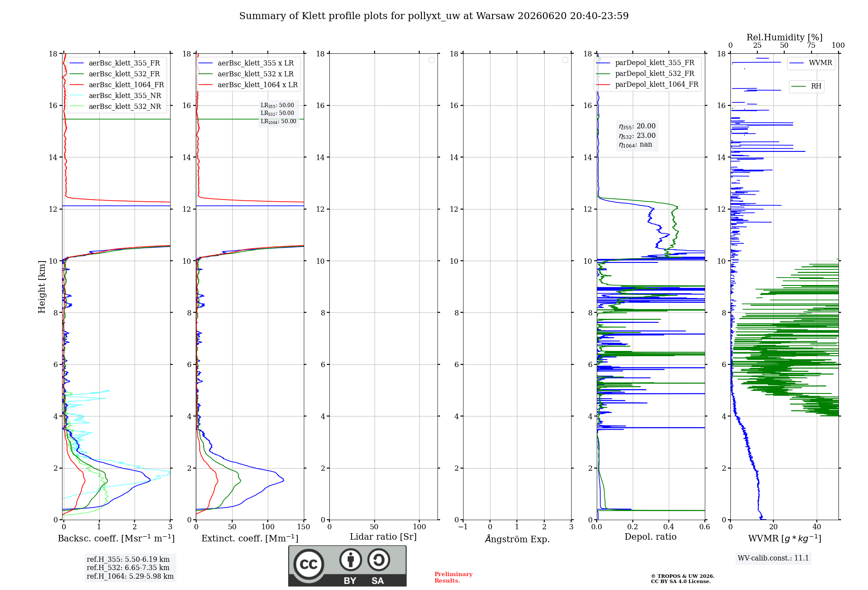Click the η532: 23.00 annotation
The height and width of the screenshot is (590, 868).
[x=637, y=136]
